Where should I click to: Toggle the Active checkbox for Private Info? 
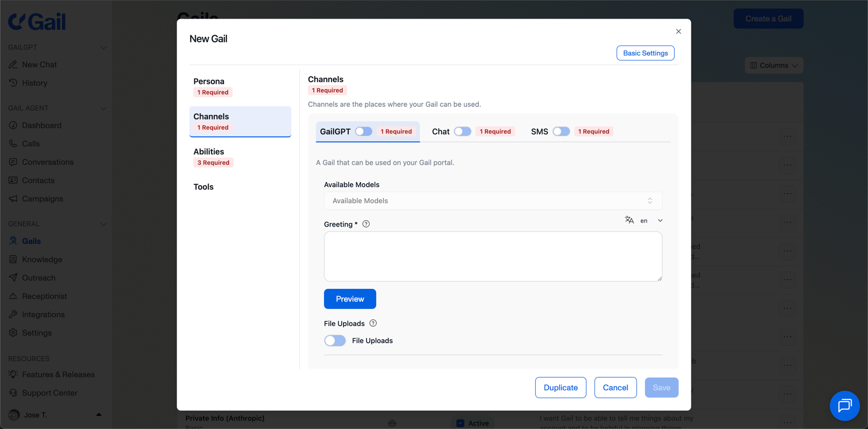(x=460, y=423)
